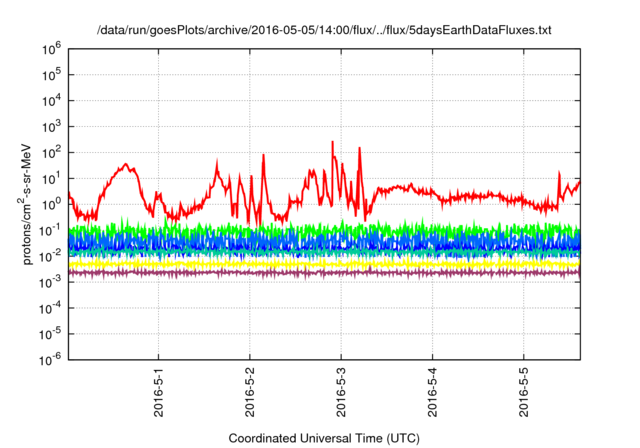The height and width of the screenshot is (448, 640).
Task: Click the 10^-4 y-axis tick label
Action: click(x=51, y=308)
